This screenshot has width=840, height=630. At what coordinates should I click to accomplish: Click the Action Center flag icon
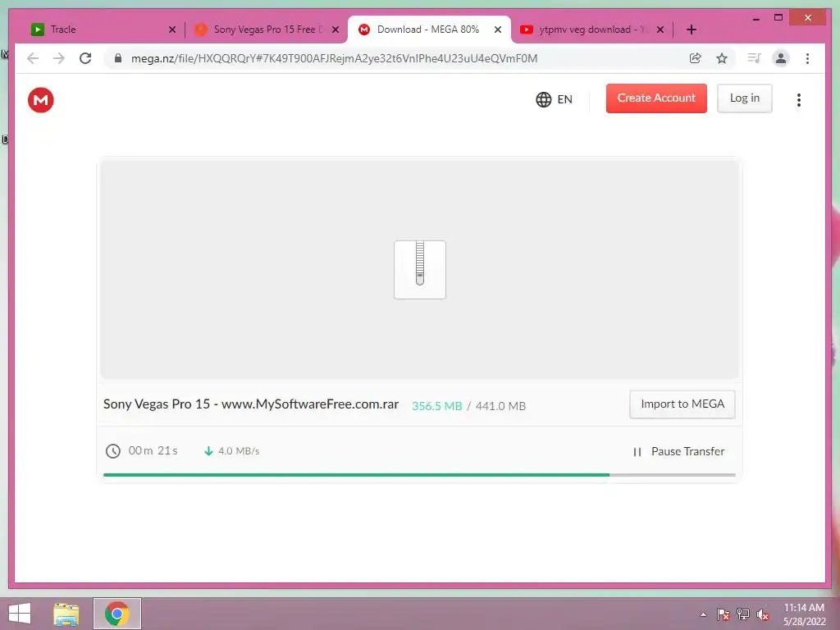[724, 614]
